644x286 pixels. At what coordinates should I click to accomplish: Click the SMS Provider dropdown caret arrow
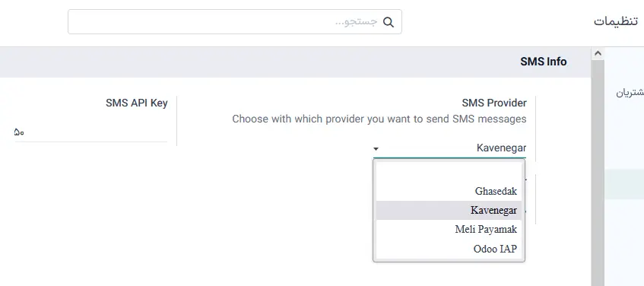376,149
